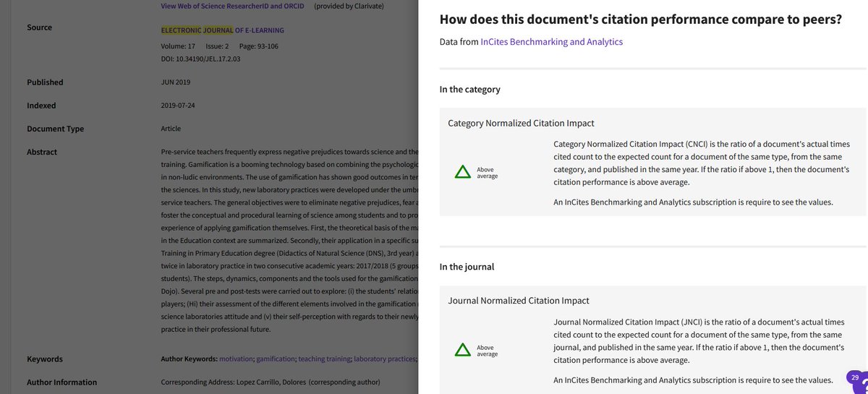
Task: Click the published date JUN 2019
Action: pos(176,82)
